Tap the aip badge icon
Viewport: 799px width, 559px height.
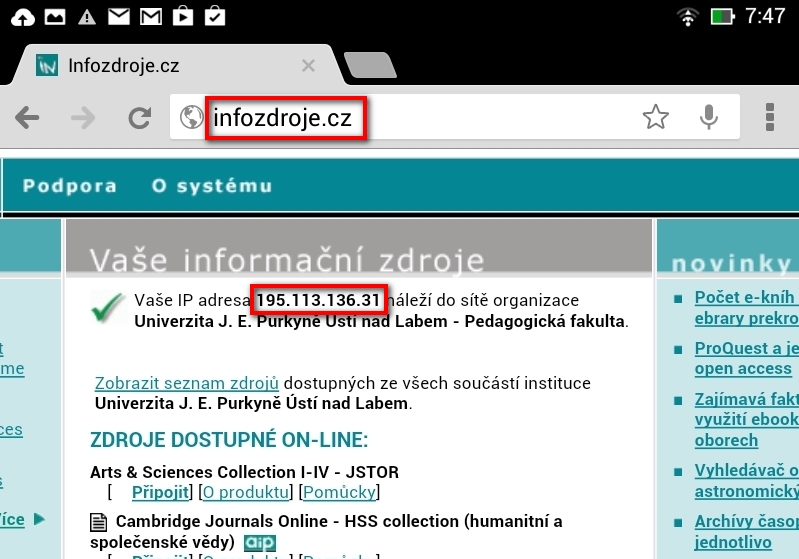pos(259,543)
